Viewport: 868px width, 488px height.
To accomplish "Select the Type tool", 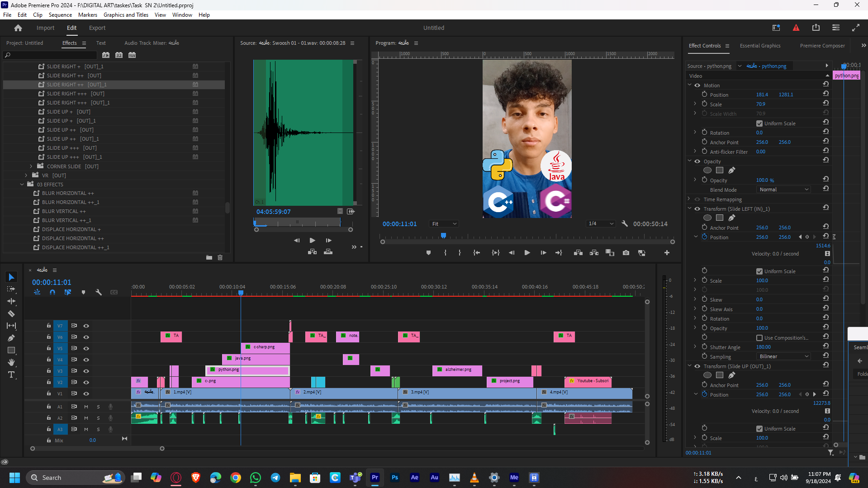I will [12, 374].
